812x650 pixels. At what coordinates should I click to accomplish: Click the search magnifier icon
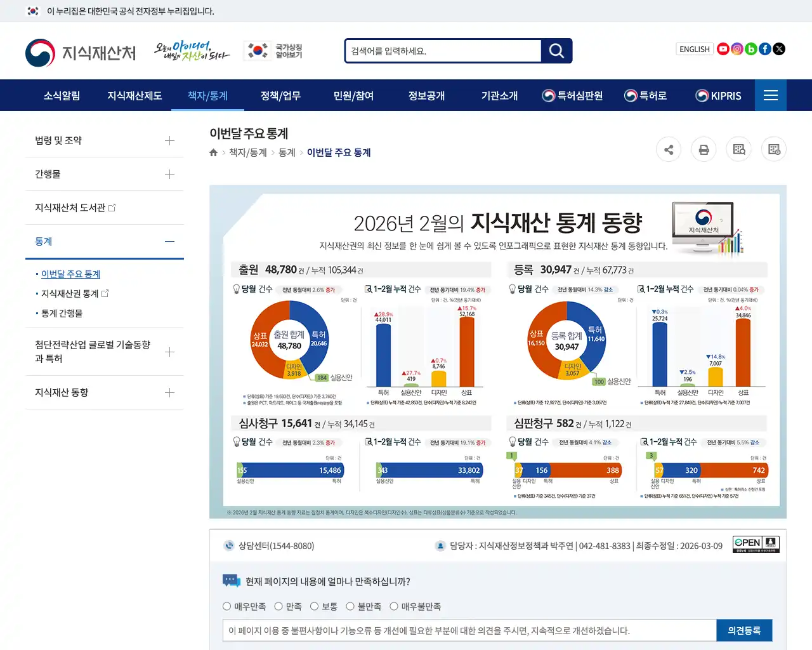tap(556, 51)
